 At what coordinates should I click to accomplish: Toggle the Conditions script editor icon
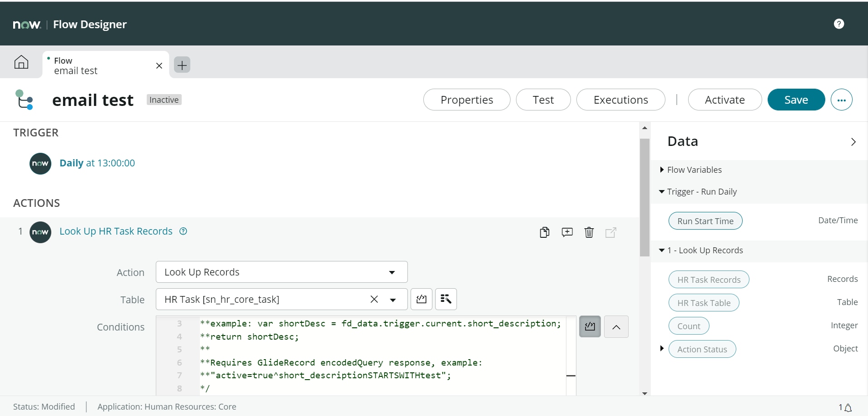click(590, 326)
